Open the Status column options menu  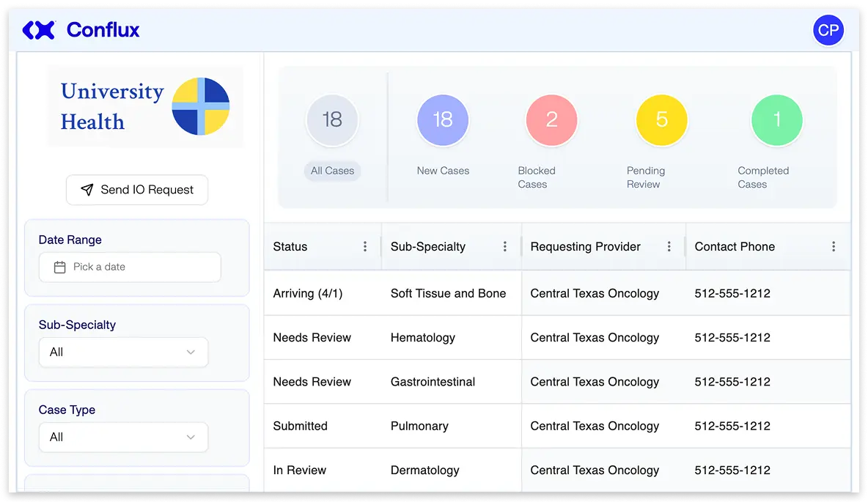[x=366, y=247]
